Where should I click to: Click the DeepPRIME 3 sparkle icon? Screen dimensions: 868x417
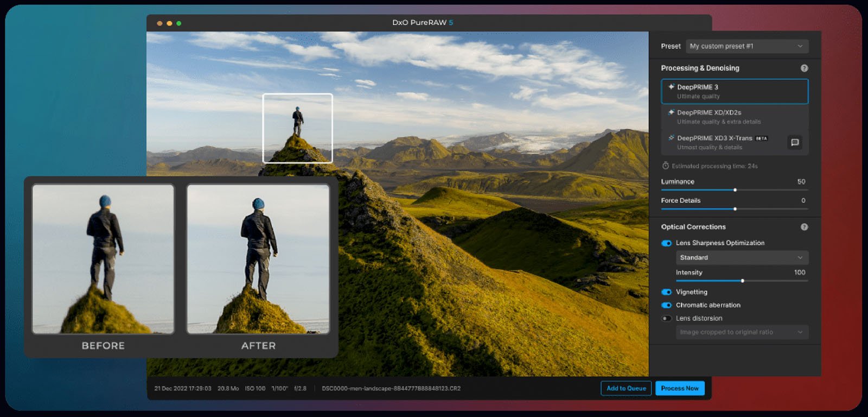(x=671, y=87)
